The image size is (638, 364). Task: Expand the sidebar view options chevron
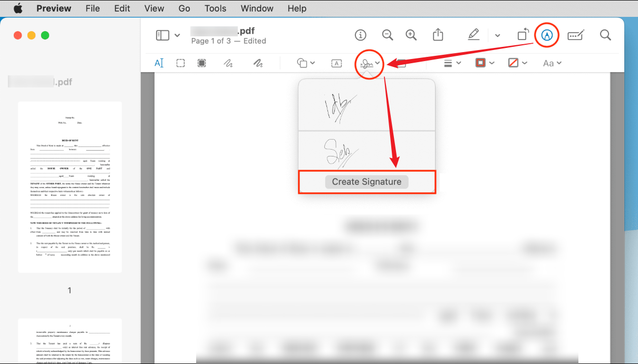(x=177, y=35)
